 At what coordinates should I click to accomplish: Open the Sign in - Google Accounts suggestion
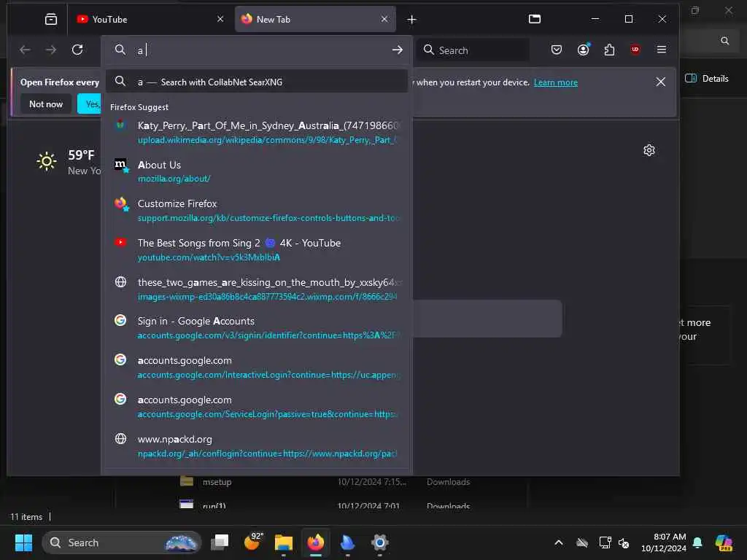click(x=256, y=328)
